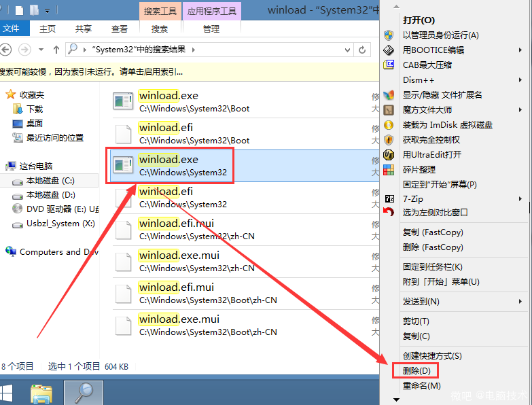Select winload.exe.mui in System32\zh-CN

coord(246,262)
